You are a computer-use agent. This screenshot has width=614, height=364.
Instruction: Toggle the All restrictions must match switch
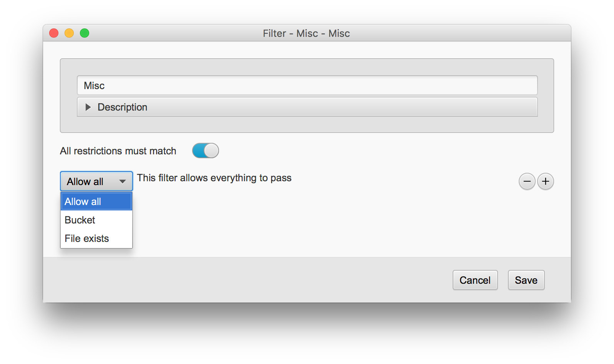(x=206, y=151)
